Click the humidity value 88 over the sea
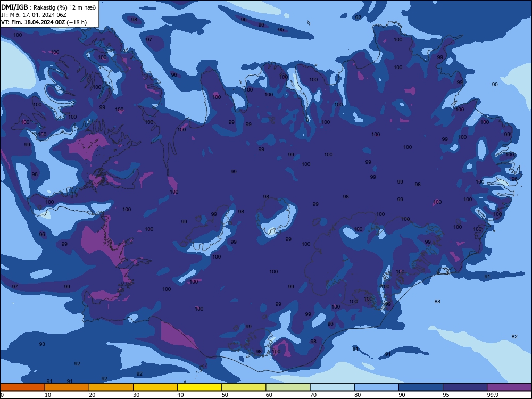The height and width of the screenshot is (399, 532). pos(437,301)
